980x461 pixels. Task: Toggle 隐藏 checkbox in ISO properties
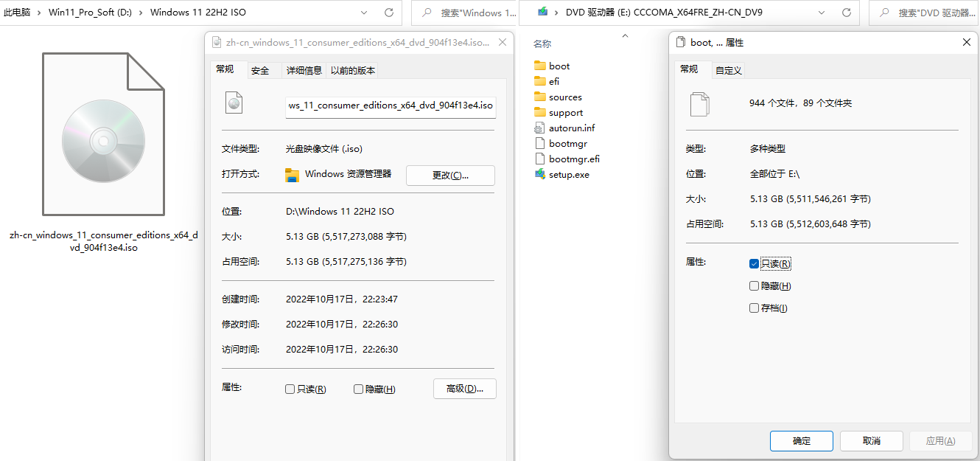(358, 389)
